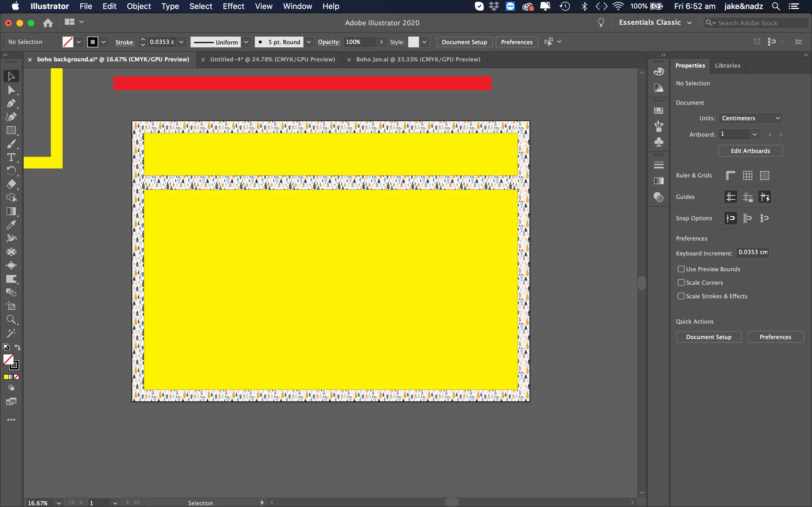
Task: Open the 5 pt. Round brush dropdown
Action: (309, 42)
